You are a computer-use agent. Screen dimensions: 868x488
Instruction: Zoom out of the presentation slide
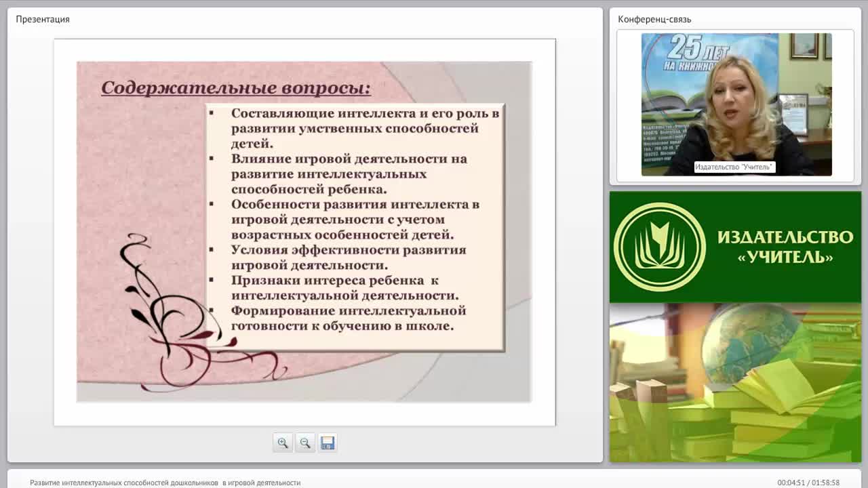[x=305, y=443]
